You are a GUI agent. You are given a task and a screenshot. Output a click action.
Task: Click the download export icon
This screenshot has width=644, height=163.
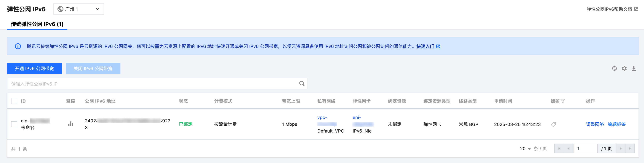click(634, 68)
